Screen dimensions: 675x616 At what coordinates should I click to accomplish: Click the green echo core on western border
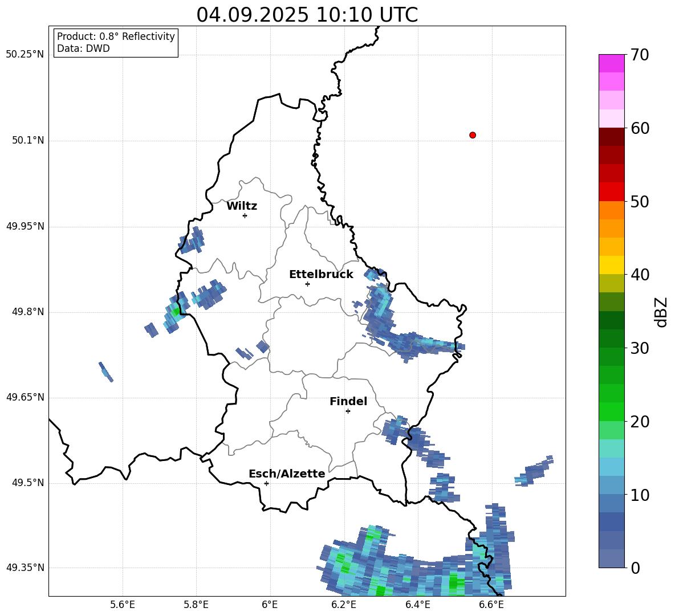click(176, 312)
